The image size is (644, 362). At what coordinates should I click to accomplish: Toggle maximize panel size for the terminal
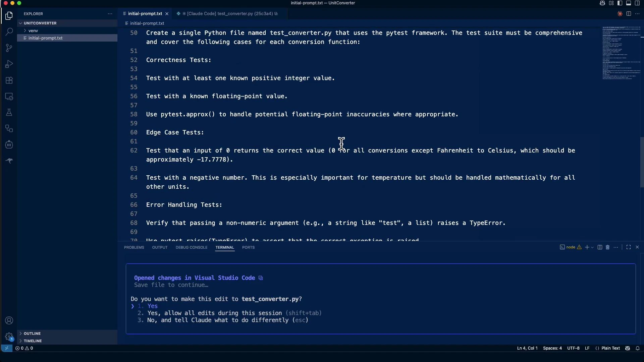(x=629, y=247)
